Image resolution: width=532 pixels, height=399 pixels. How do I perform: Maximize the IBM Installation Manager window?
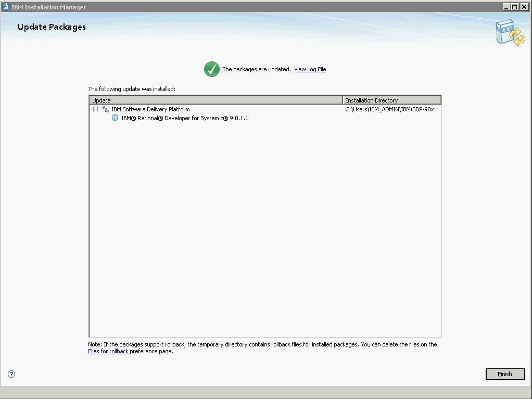click(515, 7)
